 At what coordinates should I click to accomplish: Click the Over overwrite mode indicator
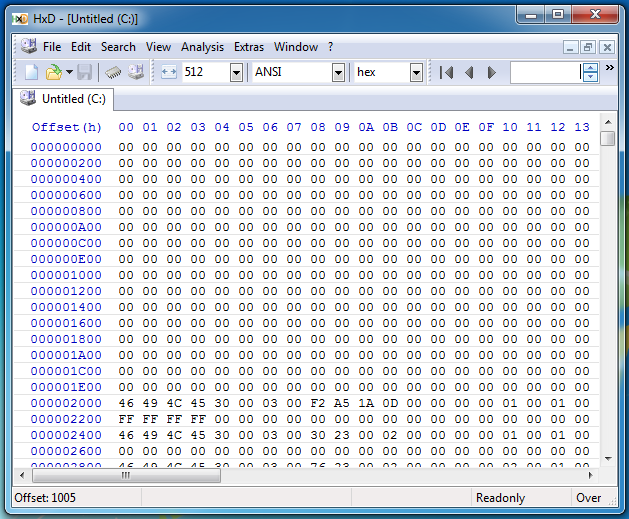(x=588, y=498)
